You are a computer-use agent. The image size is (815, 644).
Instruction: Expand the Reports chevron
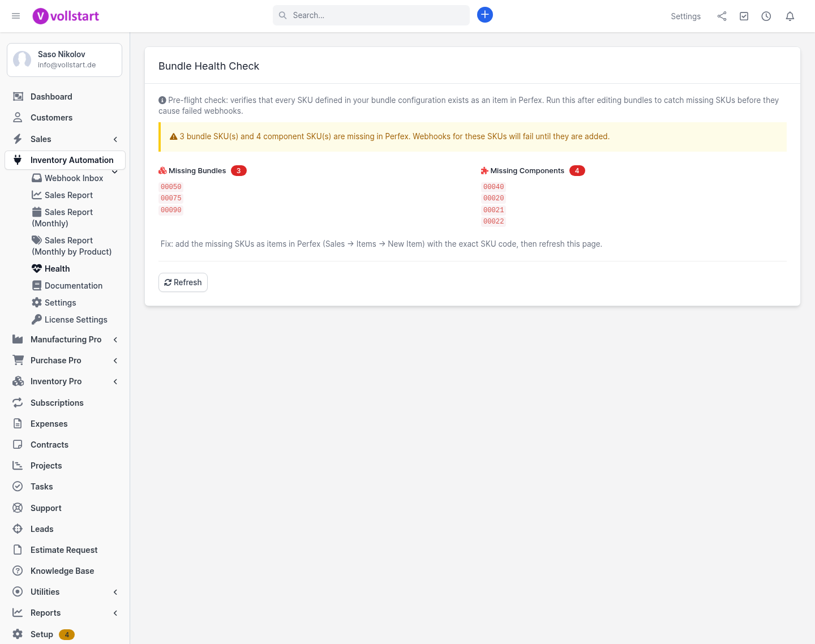tap(115, 613)
